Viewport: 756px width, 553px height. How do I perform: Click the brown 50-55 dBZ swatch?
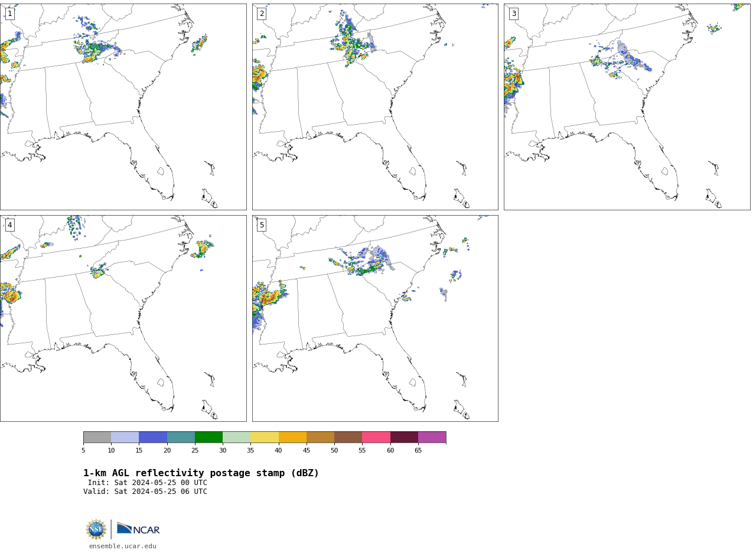(348, 437)
